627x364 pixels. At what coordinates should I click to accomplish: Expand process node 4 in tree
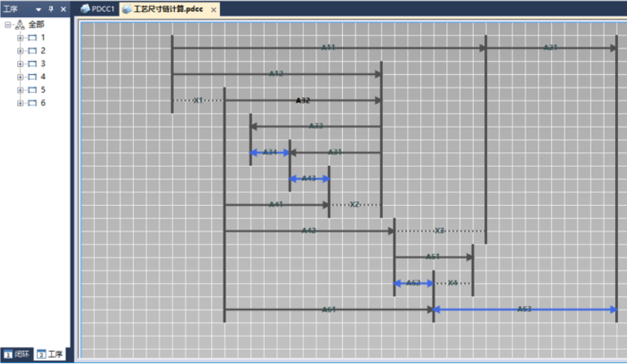coord(21,77)
